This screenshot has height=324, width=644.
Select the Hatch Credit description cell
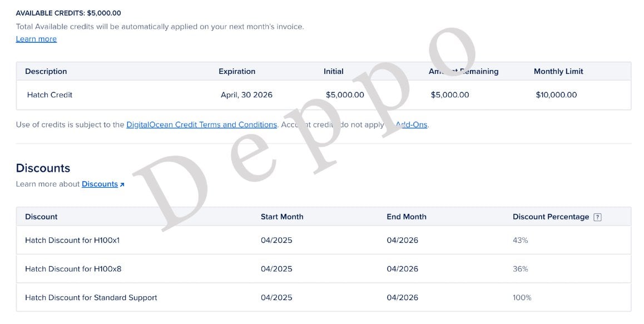[49, 95]
